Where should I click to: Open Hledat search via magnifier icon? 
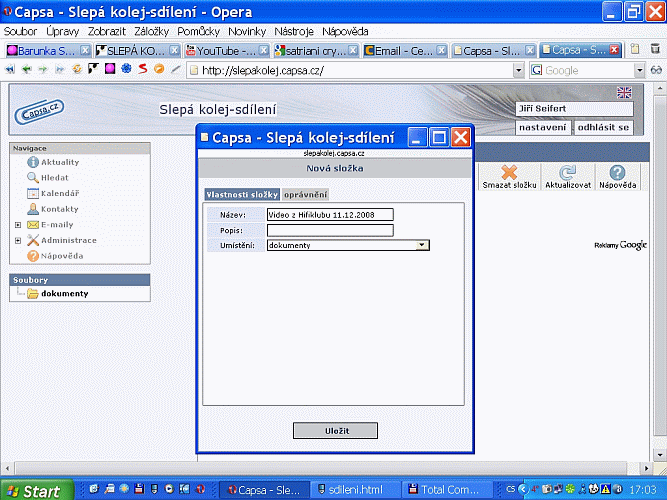tap(33, 177)
